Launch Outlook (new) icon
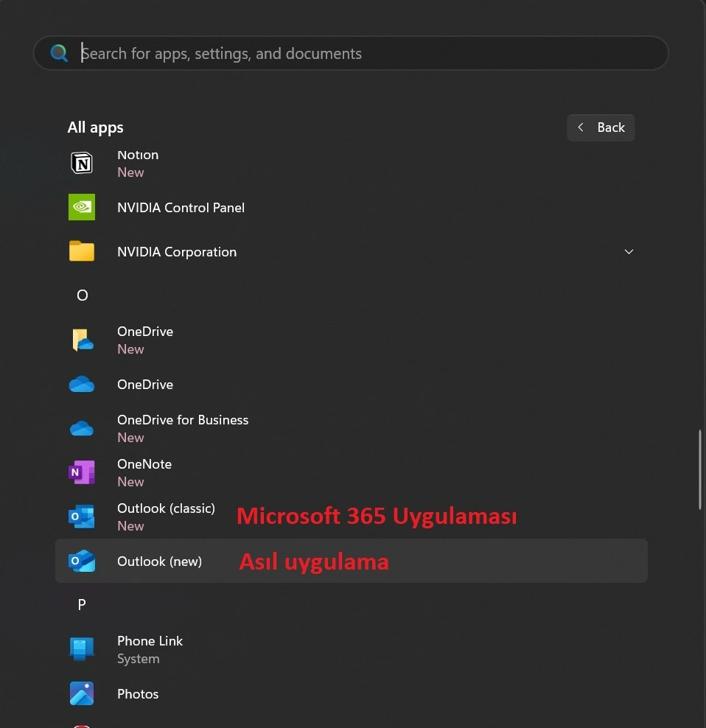The height and width of the screenshot is (728, 706). (82, 561)
